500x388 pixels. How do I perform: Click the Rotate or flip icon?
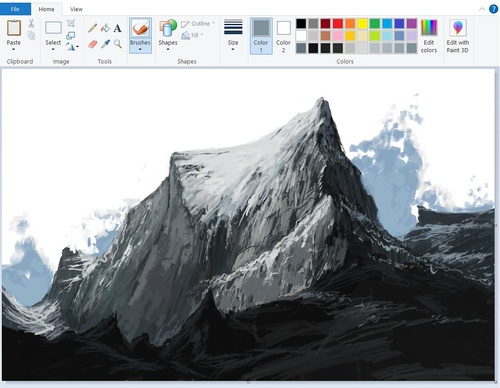tap(70, 47)
